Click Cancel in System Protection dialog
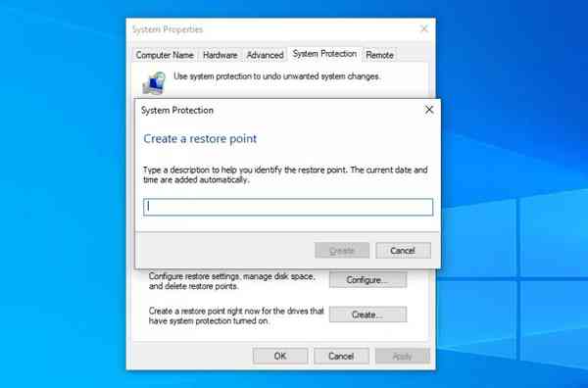The image size is (588, 388). 403,251
